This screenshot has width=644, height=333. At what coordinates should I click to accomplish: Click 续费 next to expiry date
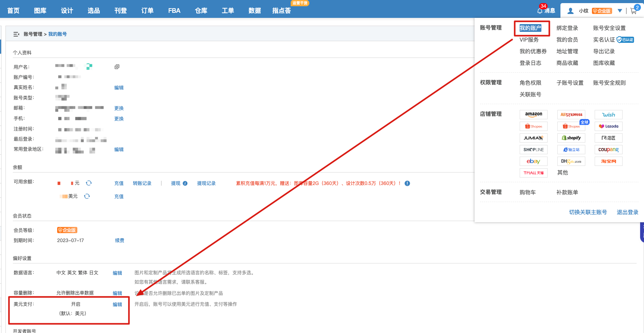[x=120, y=241]
